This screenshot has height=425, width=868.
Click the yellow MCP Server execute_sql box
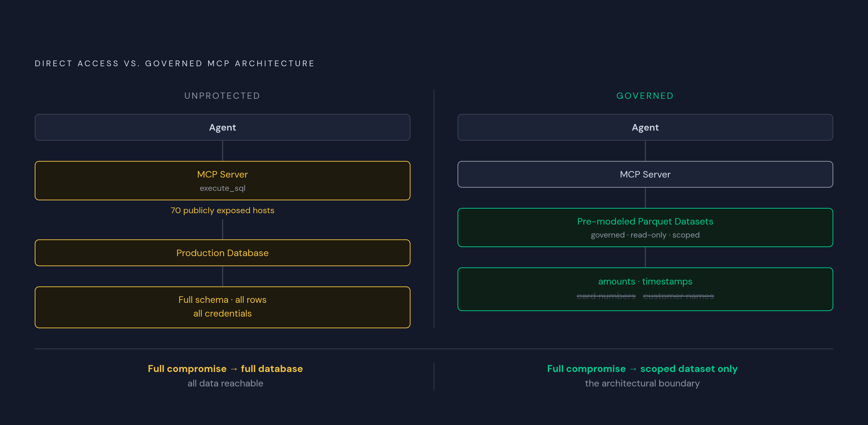click(x=222, y=180)
